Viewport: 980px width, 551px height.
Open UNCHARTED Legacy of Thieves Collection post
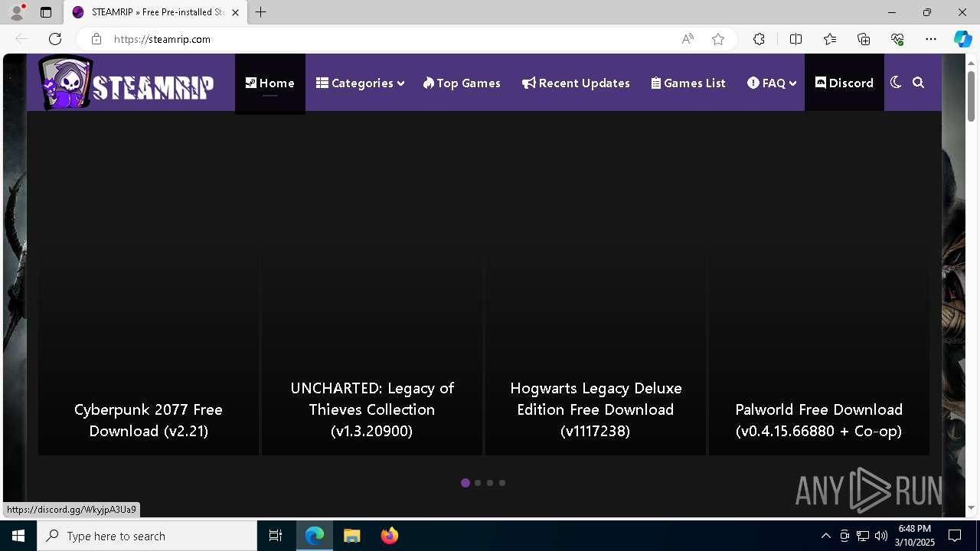[372, 409]
